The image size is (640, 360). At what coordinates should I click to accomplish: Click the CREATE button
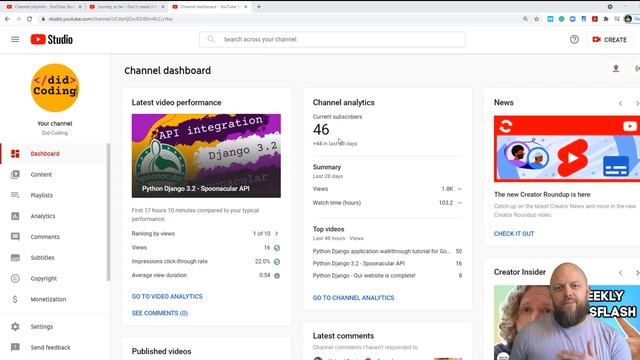(x=609, y=40)
